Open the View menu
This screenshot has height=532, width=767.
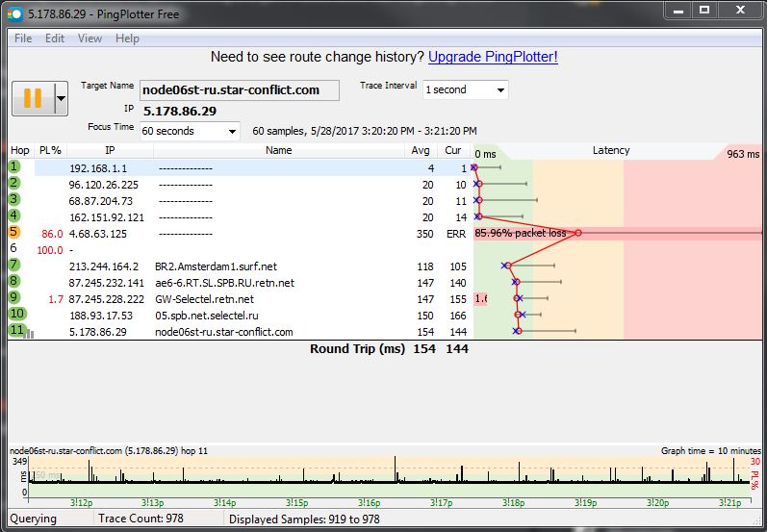89,38
